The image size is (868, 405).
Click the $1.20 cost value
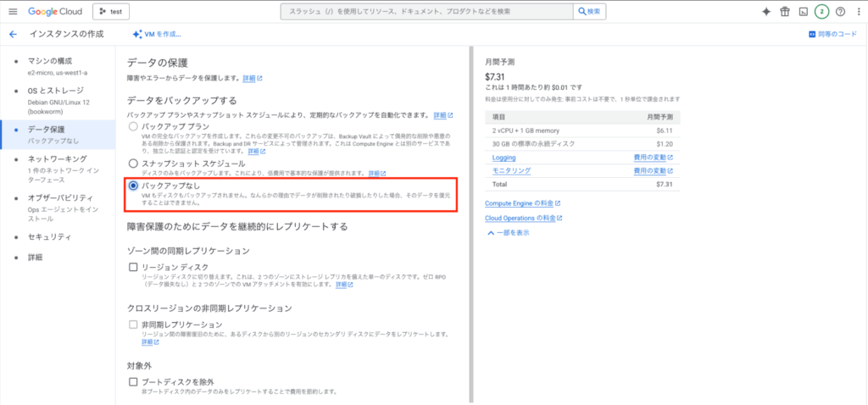coord(665,144)
